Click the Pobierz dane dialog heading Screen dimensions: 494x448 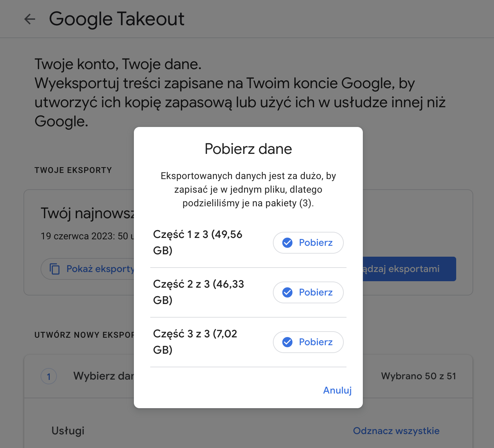pyautogui.click(x=248, y=149)
